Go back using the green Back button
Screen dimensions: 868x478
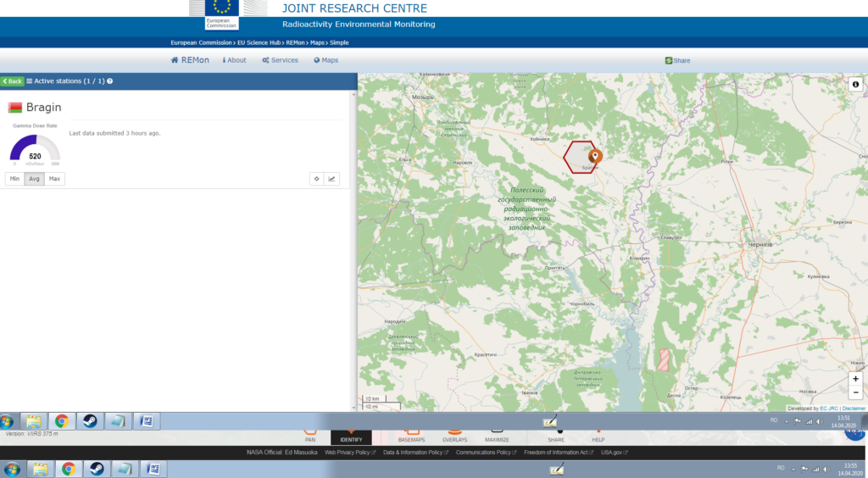pyautogui.click(x=12, y=81)
